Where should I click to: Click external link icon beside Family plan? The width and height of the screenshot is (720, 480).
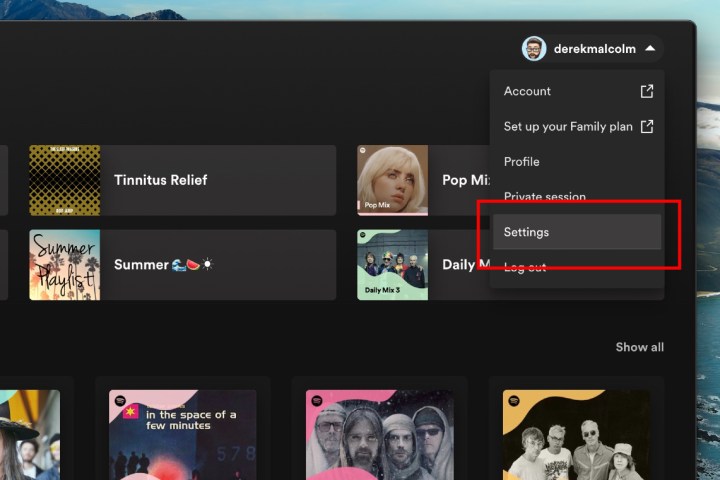647,127
